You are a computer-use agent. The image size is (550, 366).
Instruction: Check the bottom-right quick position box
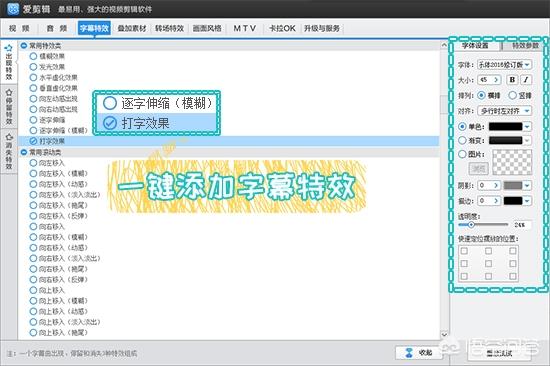(512, 277)
